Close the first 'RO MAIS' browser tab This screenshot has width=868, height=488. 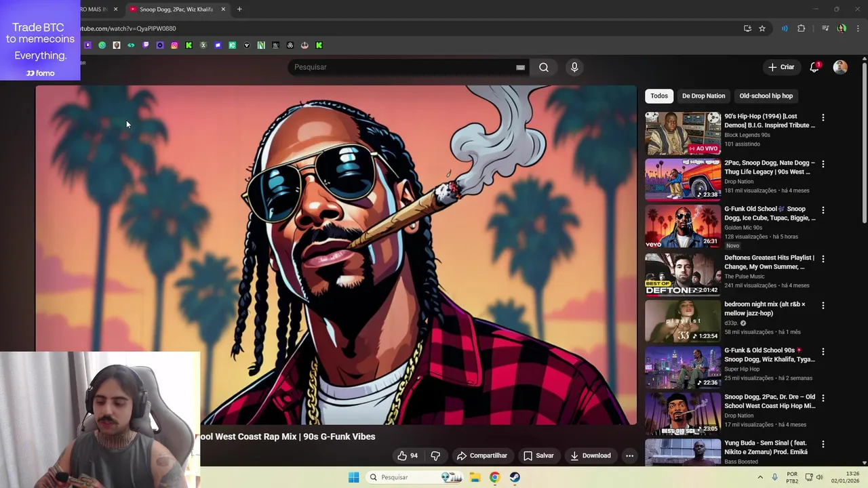tap(115, 9)
